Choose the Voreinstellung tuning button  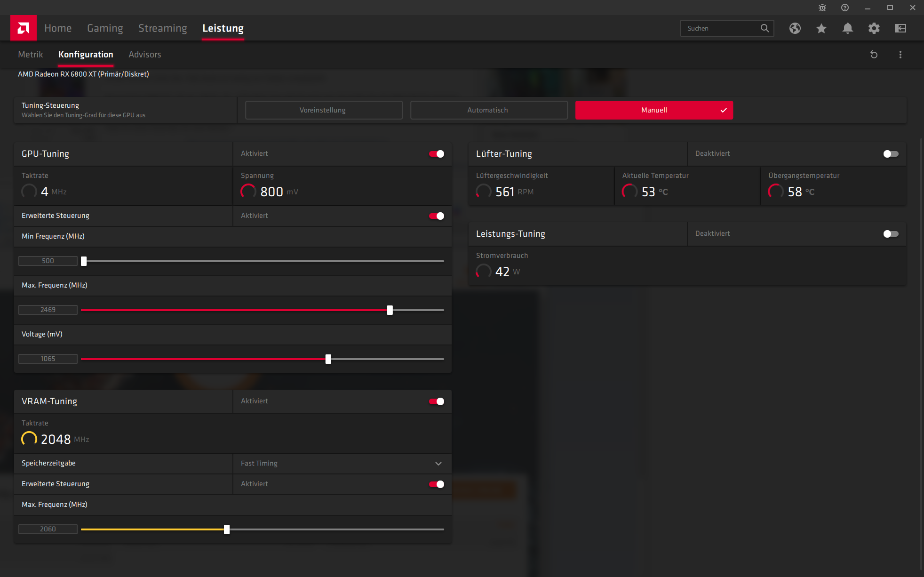point(324,110)
